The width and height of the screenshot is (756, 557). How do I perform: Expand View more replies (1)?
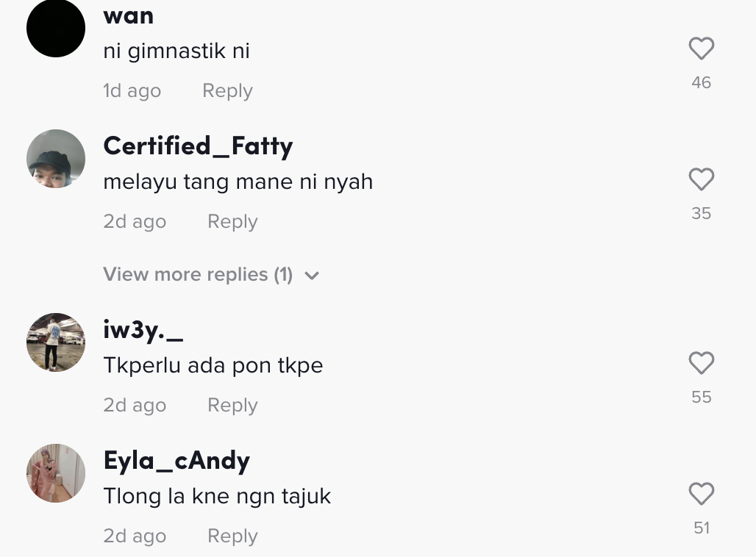tap(198, 275)
